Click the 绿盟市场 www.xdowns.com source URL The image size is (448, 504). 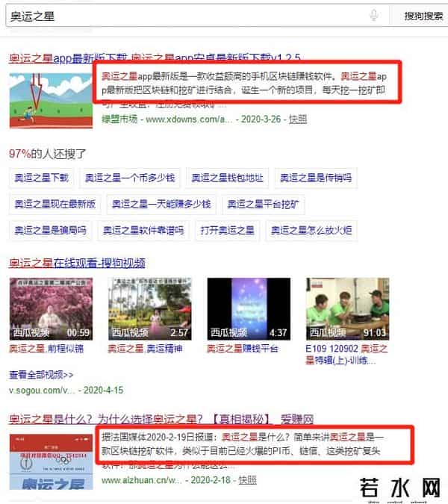[x=167, y=119]
